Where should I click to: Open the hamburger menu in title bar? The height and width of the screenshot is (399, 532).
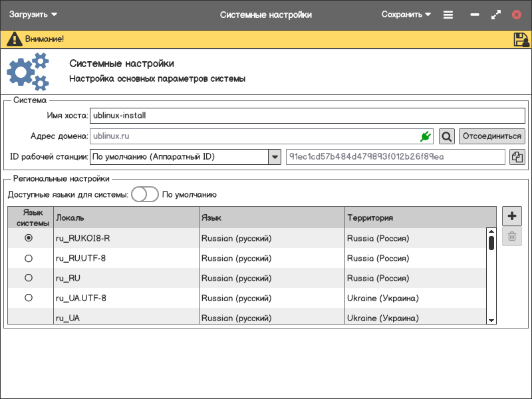click(x=448, y=15)
